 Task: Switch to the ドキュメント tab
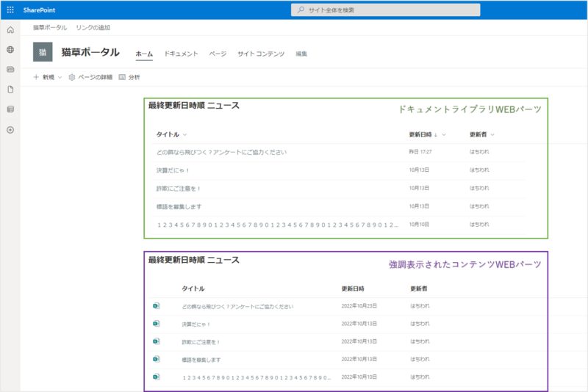[181, 54]
